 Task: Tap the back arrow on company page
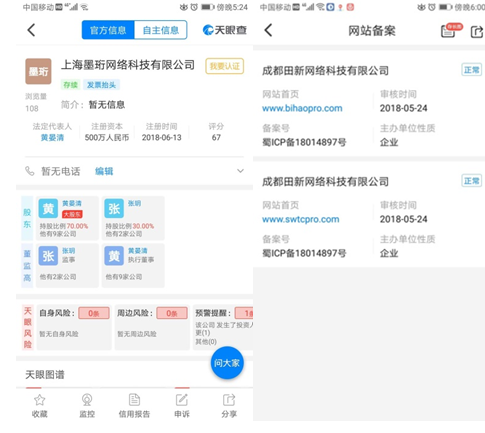pyautogui.click(x=31, y=30)
